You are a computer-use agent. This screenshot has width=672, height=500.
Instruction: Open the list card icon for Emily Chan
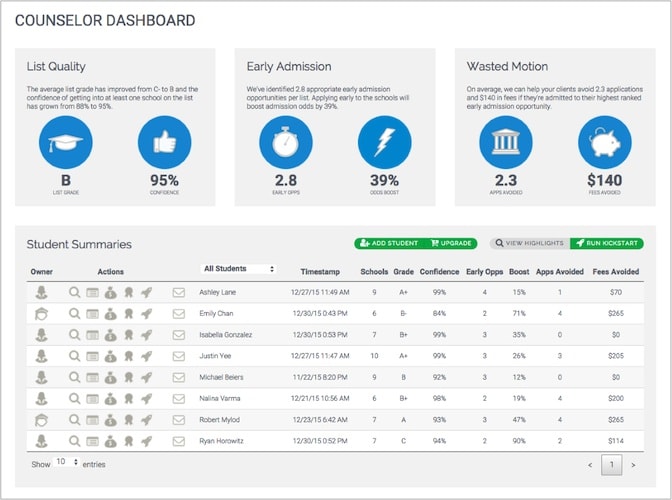coord(92,314)
